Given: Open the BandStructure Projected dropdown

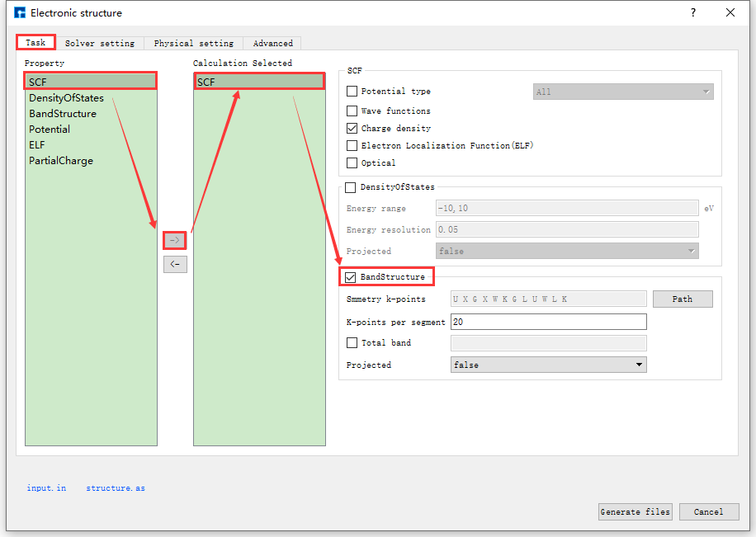Looking at the screenshot, I should [548, 365].
